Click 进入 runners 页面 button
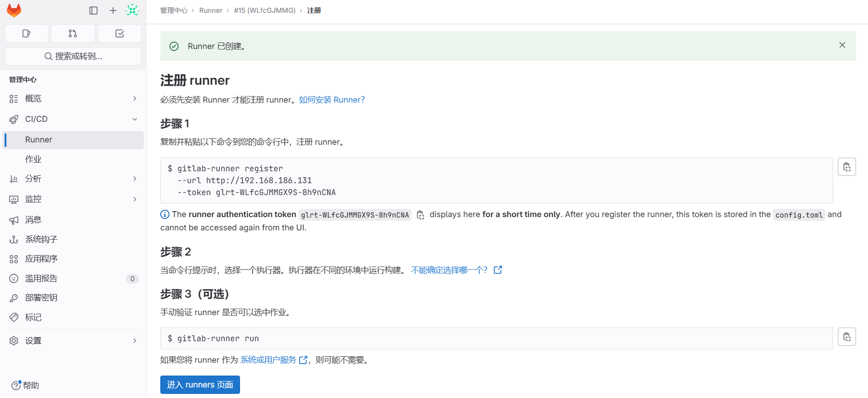This screenshot has width=868, height=398. 200,385
